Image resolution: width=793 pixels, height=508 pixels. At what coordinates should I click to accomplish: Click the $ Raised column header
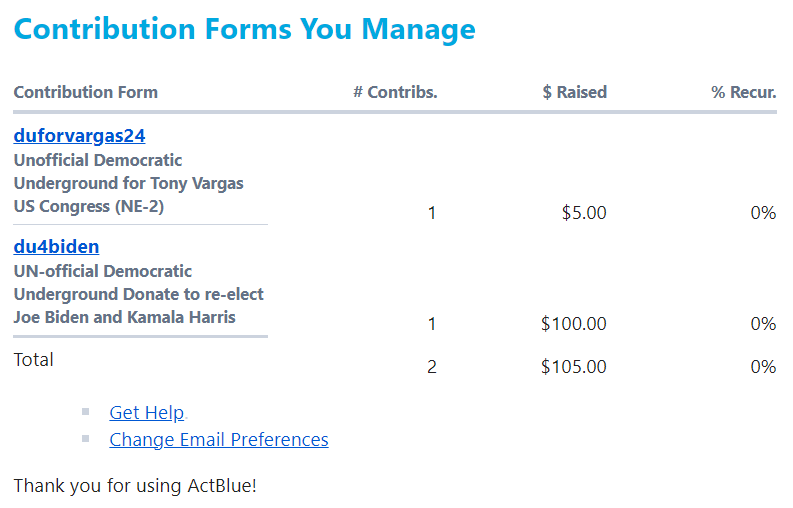click(574, 92)
